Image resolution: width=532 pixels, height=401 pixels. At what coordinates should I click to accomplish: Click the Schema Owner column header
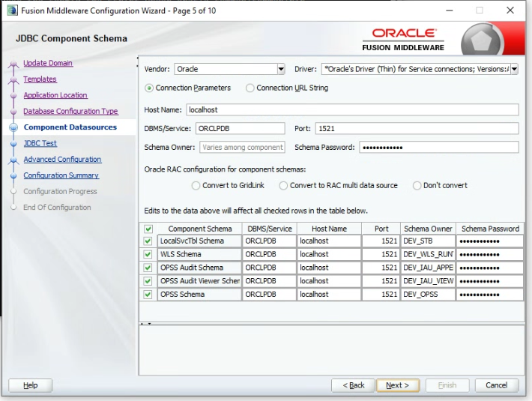(428, 229)
